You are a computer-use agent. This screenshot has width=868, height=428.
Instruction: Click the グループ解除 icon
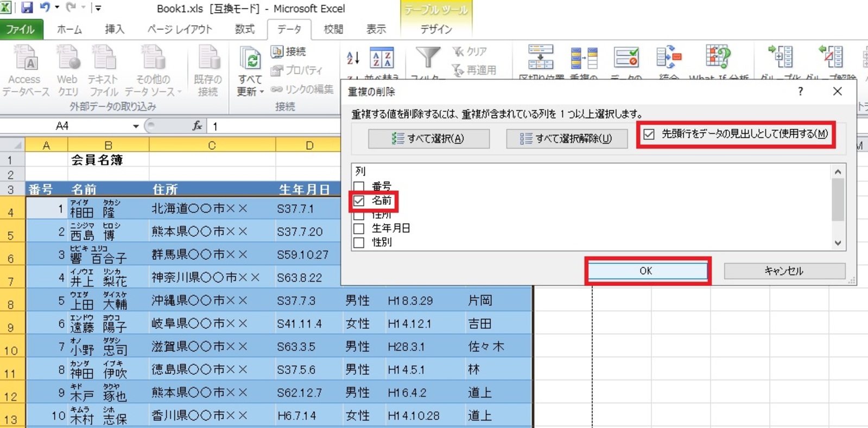[831, 56]
